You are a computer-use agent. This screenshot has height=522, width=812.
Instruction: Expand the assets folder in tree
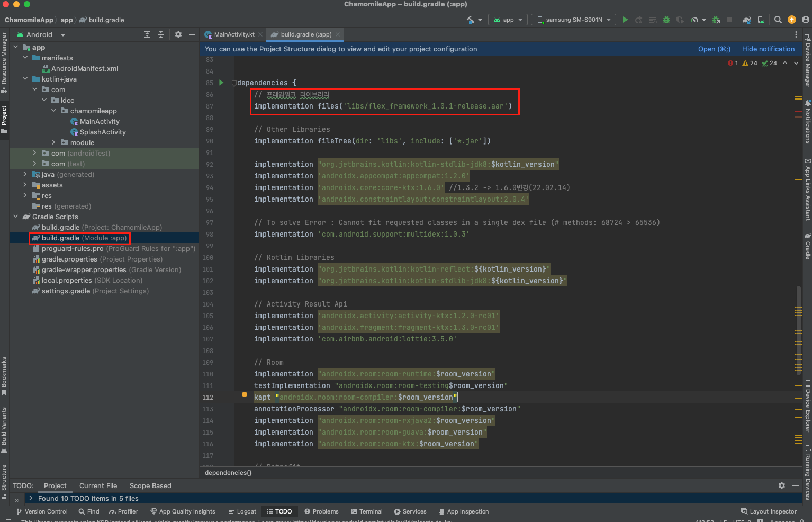(25, 185)
